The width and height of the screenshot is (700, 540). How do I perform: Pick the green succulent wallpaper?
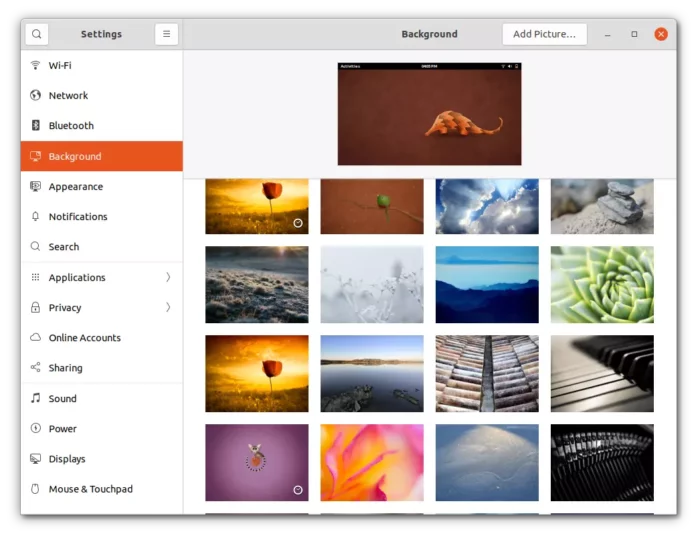tap(602, 284)
